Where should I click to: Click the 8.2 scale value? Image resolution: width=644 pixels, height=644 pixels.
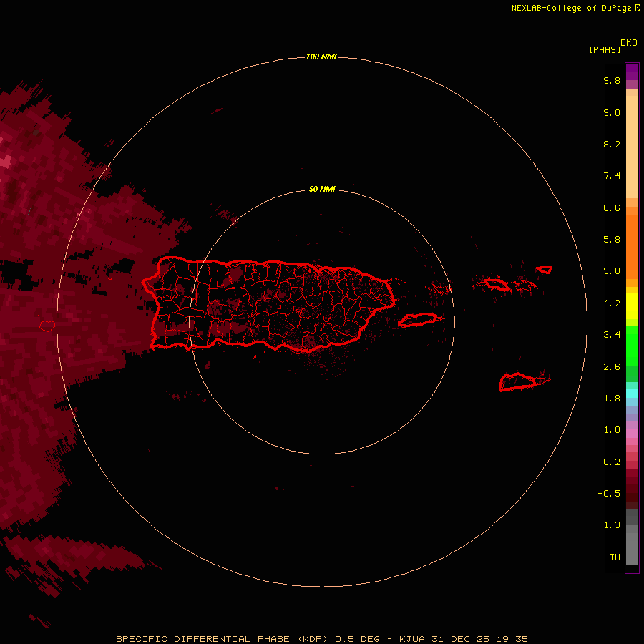pyautogui.click(x=612, y=144)
